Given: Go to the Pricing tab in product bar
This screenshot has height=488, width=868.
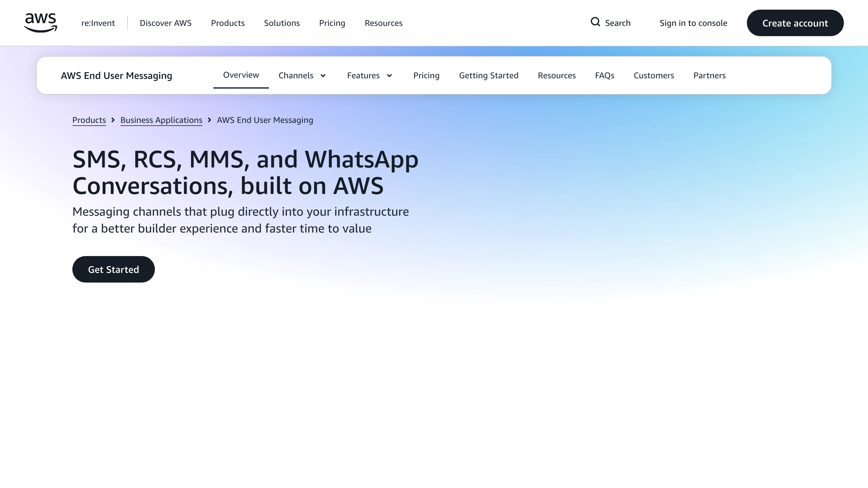Looking at the screenshot, I should click(x=426, y=75).
